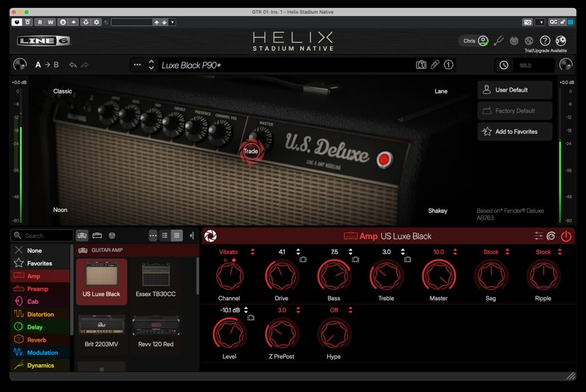This screenshot has width=586, height=392.
Task: Open model browser three-dots options
Action: (x=153, y=235)
